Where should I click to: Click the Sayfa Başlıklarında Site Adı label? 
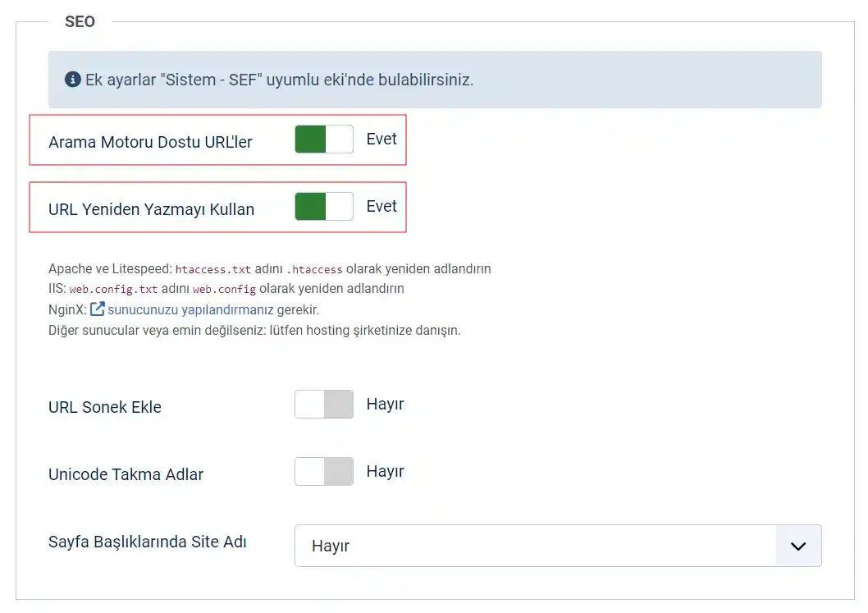pyautogui.click(x=147, y=542)
